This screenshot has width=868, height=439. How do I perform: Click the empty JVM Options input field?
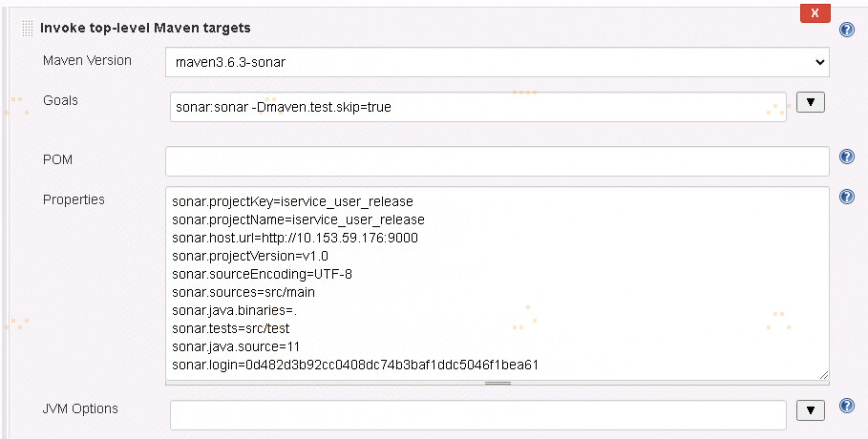(478, 414)
